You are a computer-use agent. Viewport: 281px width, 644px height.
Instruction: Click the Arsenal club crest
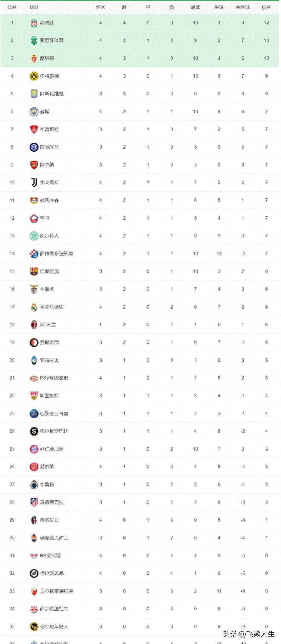(34, 165)
